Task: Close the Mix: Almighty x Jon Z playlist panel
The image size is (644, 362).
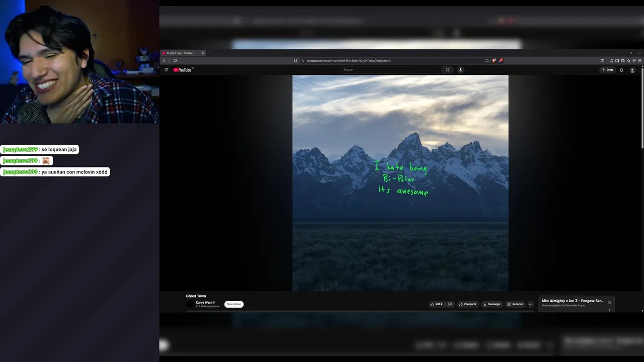Action: tap(610, 303)
